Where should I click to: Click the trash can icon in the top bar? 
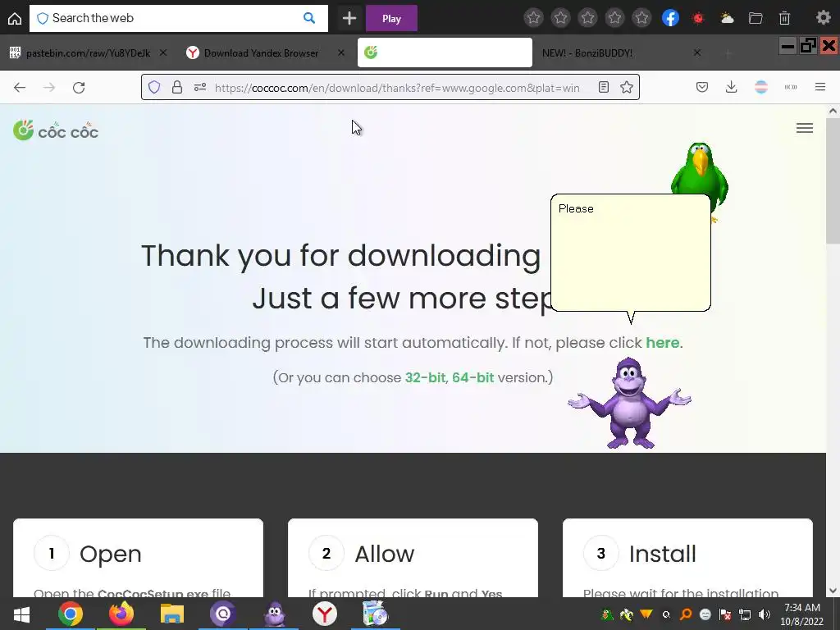point(784,18)
